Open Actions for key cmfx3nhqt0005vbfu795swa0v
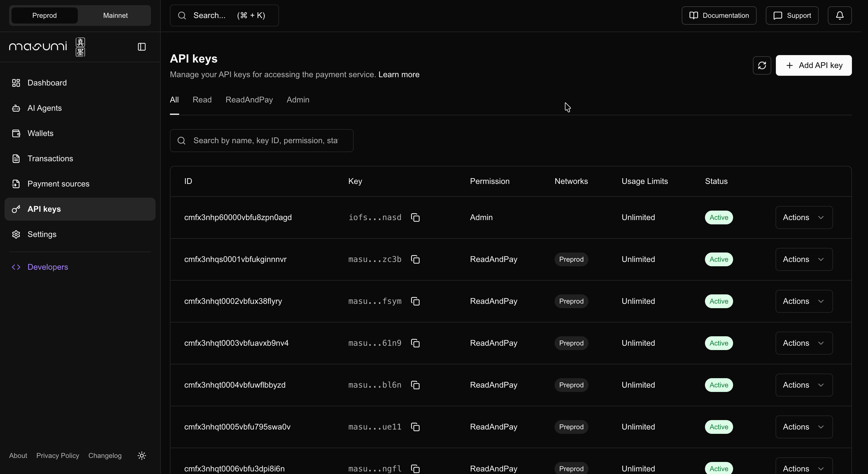This screenshot has height=474, width=868. pos(803,427)
